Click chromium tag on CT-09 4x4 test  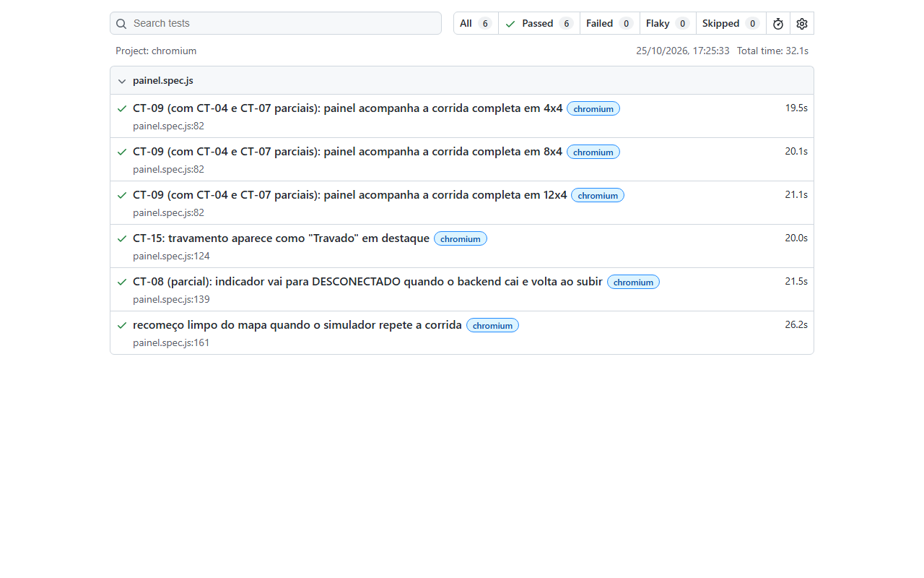(x=593, y=109)
